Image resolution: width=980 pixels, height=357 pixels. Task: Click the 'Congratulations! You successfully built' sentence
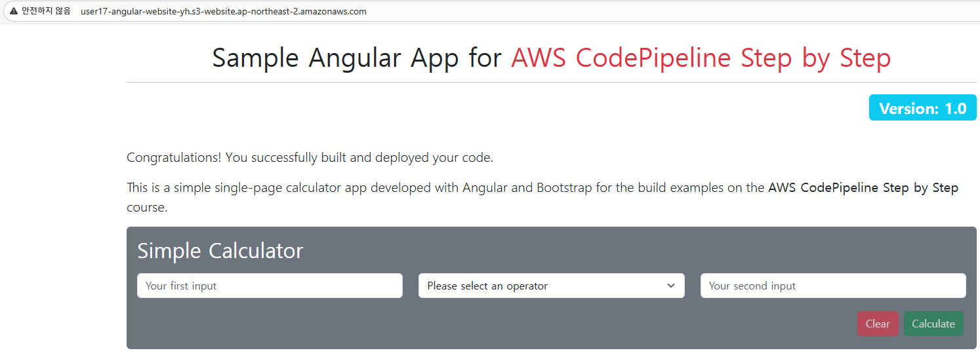tap(310, 158)
